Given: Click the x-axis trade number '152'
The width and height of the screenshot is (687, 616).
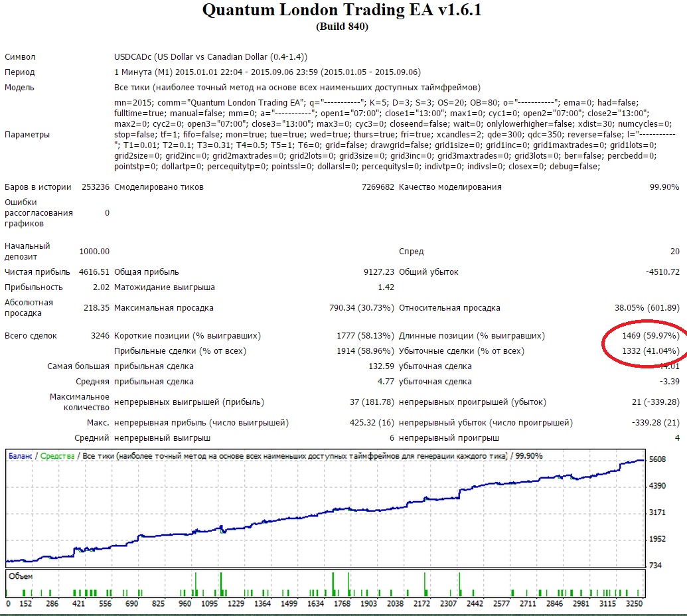Looking at the screenshot, I should pyautogui.click(x=26, y=604).
